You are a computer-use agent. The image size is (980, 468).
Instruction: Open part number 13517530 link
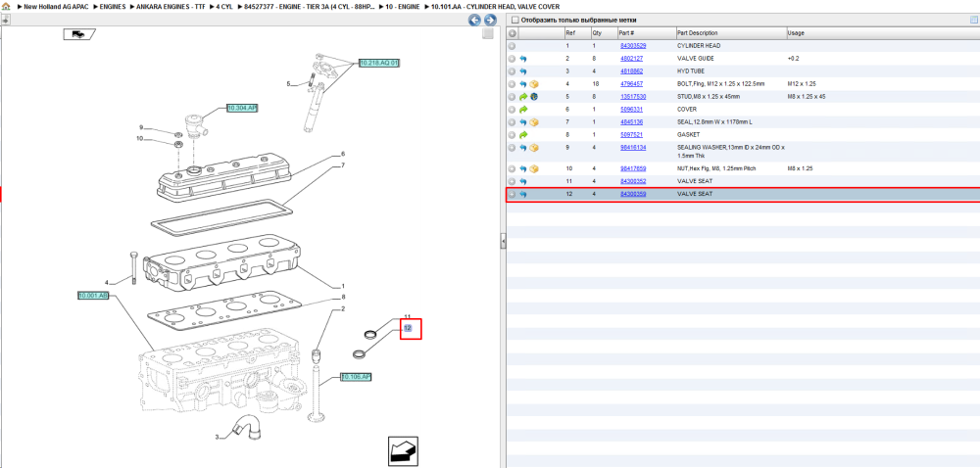[632, 97]
